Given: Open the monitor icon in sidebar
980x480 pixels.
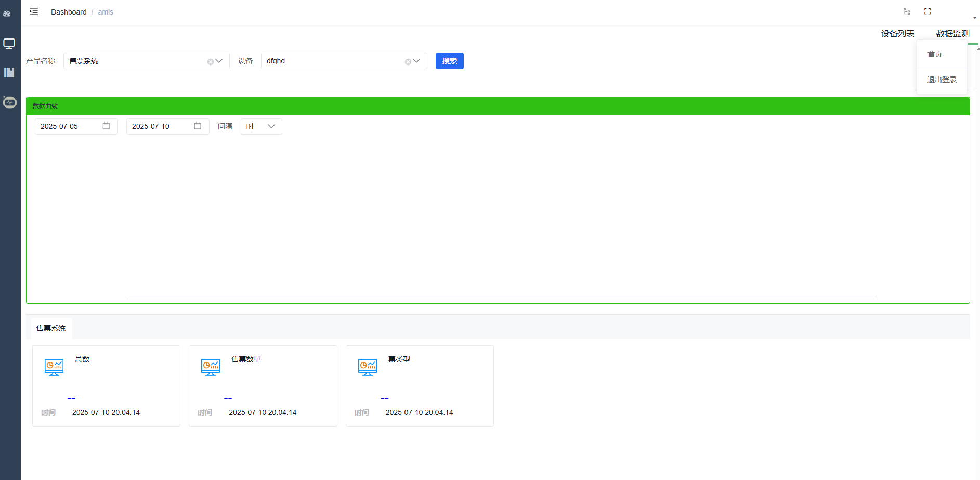Looking at the screenshot, I should tap(9, 44).
